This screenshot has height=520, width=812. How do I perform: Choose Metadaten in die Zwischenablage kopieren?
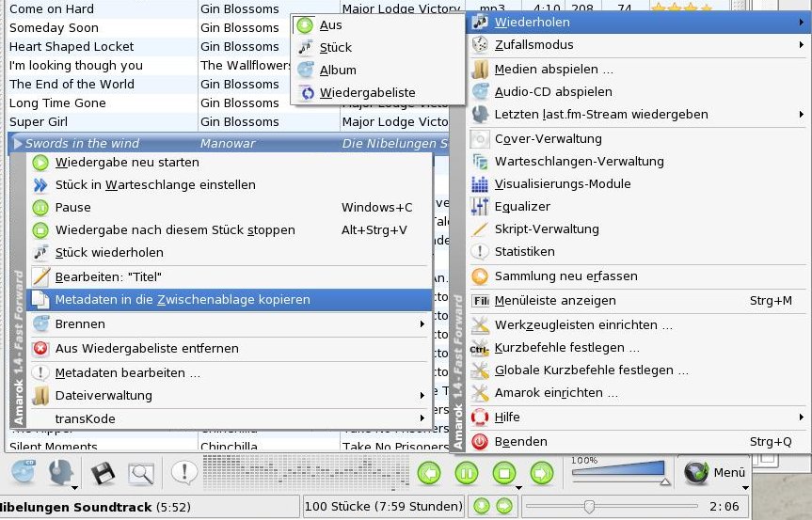tap(230, 300)
